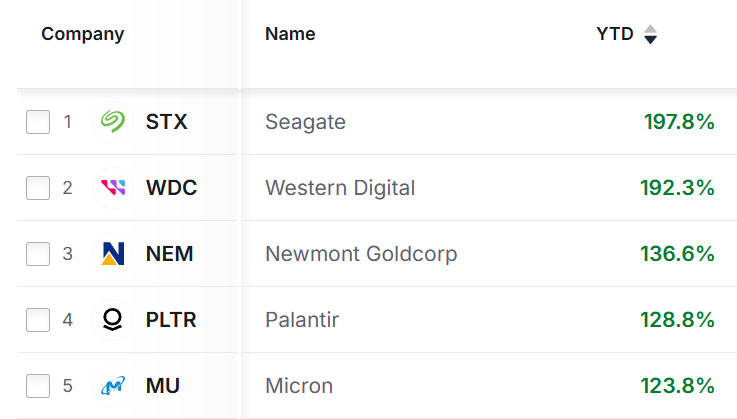Check the box for STX row

[x=38, y=122]
